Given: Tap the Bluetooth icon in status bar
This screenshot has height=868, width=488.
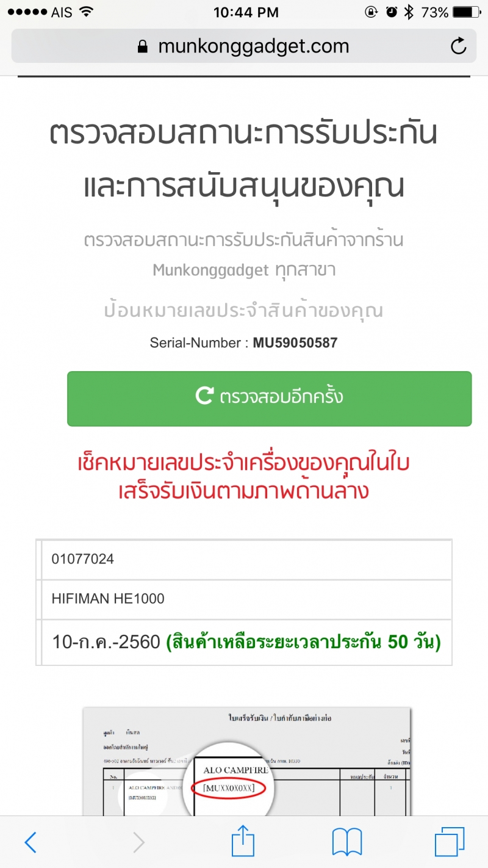Looking at the screenshot, I should [409, 12].
